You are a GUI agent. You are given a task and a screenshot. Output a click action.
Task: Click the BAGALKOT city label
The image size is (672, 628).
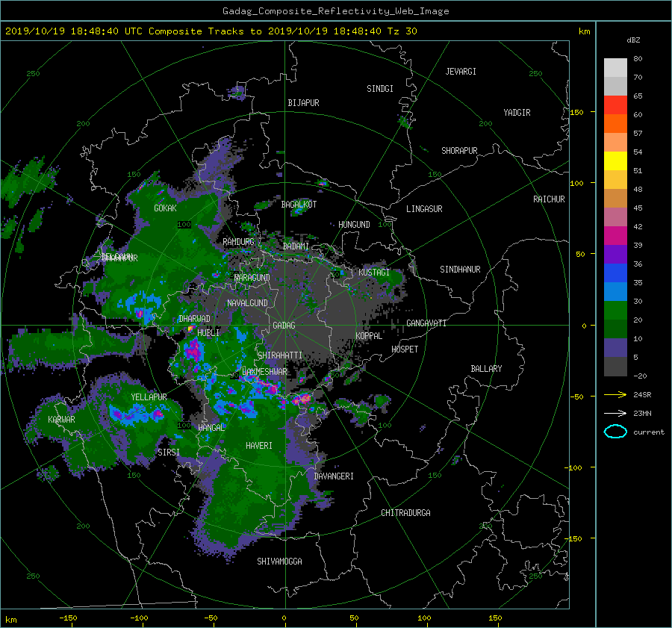(299, 205)
